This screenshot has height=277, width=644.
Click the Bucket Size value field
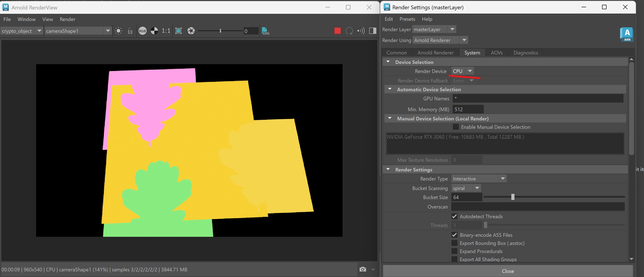[x=467, y=197]
